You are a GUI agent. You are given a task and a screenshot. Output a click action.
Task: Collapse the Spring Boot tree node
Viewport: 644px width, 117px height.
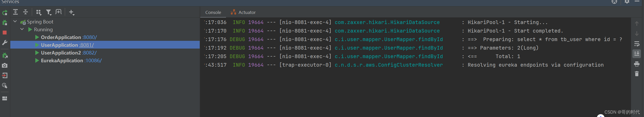tap(15, 22)
